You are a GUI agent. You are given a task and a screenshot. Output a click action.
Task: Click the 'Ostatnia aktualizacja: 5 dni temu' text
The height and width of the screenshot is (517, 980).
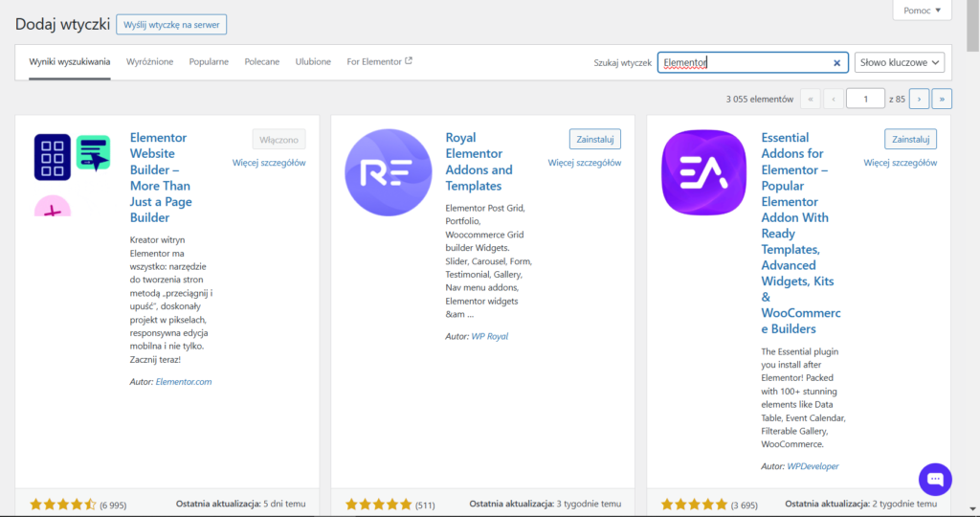click(240, 504)
